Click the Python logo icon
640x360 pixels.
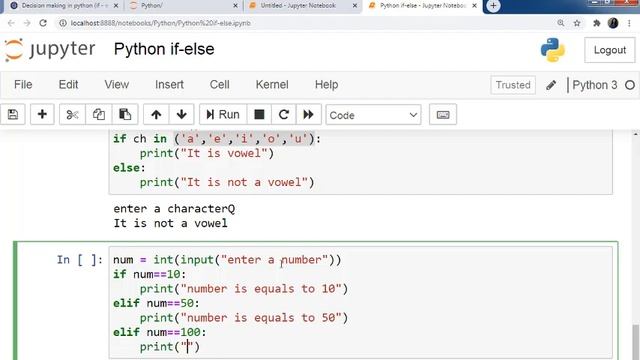(x=553, y=50)
